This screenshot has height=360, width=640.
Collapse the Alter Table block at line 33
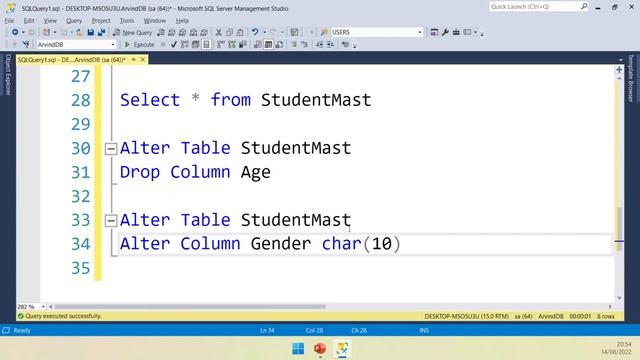pyautogui.click(x=111, y=221)
